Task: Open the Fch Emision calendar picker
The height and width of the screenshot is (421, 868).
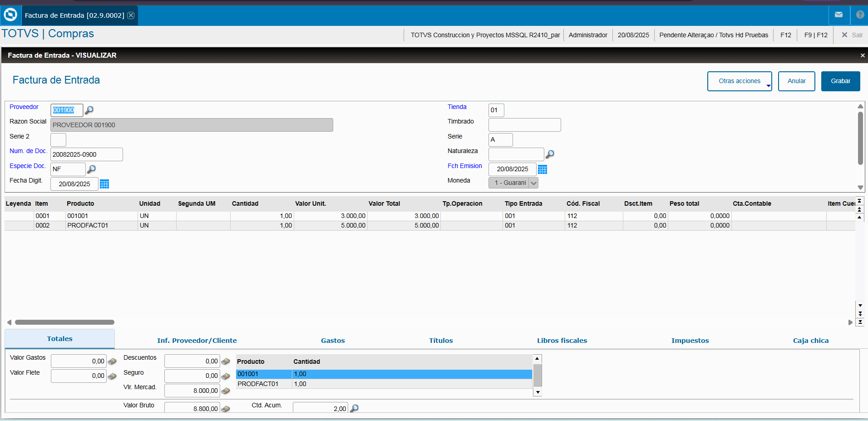Action: tap(542, 169)
